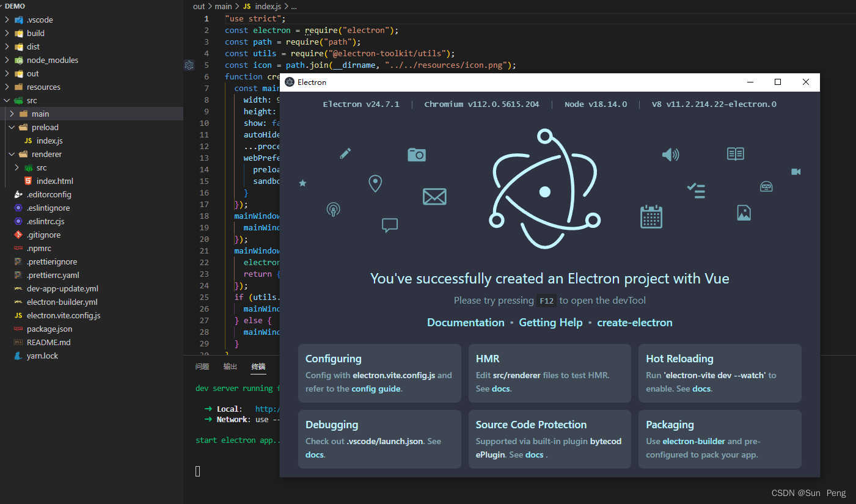Screen dimensions: 856x504
Task: Click 'main' in the breadcrumb path
Action: pos(223,6)
